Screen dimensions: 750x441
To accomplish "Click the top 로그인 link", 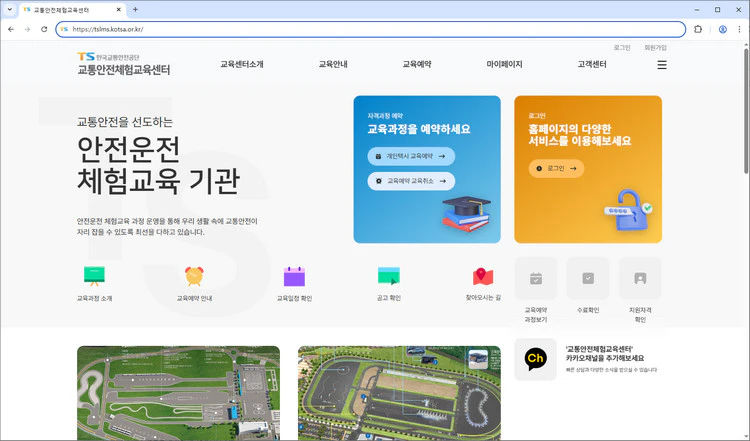I will 622,48.
